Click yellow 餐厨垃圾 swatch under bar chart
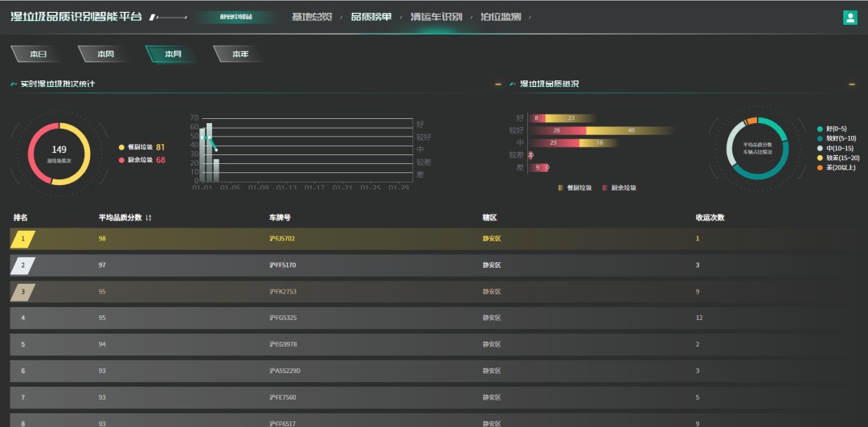This screenshot has width=868, height=427. 561,187
